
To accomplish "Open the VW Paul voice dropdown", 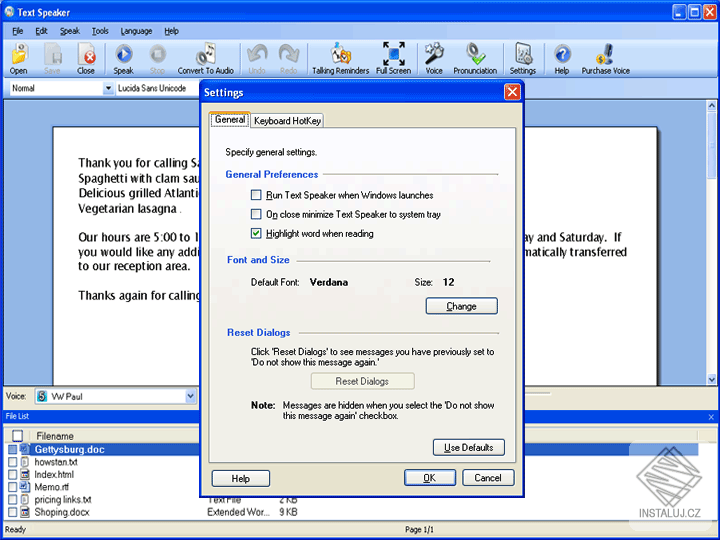I will pyautogui.click(x=190, y=396).
